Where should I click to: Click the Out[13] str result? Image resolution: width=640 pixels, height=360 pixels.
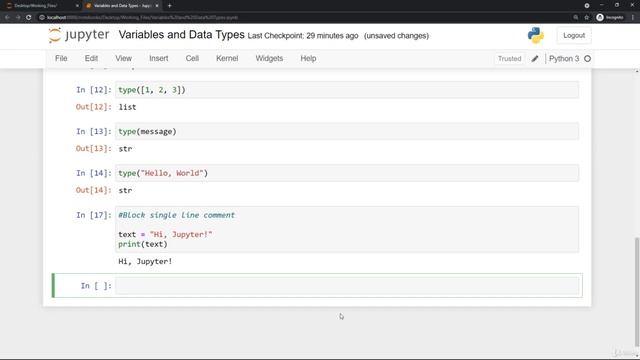pyautogui.click(x=125, y=149)
